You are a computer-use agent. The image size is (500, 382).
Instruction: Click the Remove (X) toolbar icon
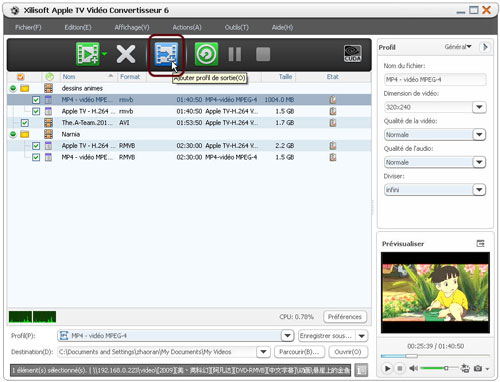point(126,54)
